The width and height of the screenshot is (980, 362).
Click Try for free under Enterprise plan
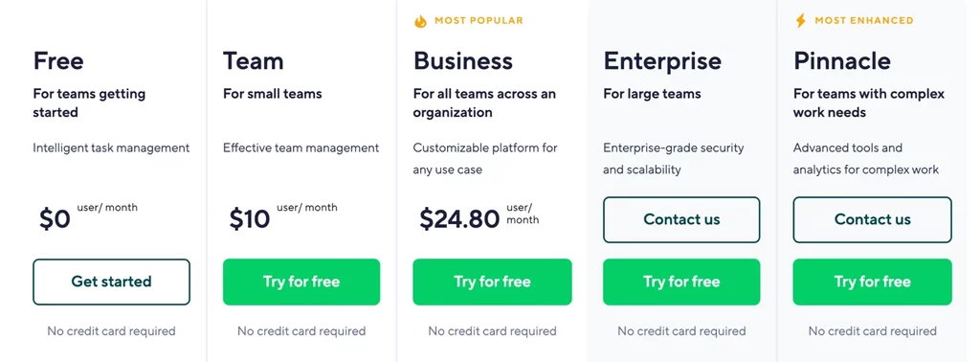[681, 282]
